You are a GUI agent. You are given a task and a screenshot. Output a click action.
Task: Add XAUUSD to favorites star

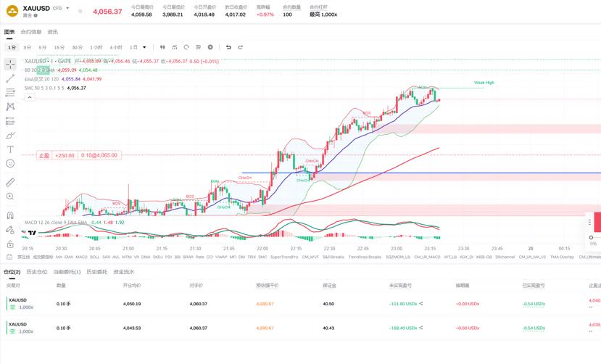click(80, 11)
